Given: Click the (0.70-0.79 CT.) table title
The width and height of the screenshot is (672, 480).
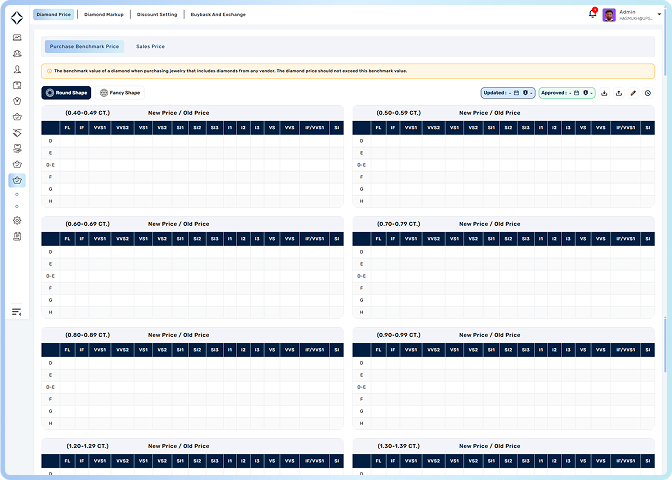Looking at the screenshot, I should click(399, 224).
